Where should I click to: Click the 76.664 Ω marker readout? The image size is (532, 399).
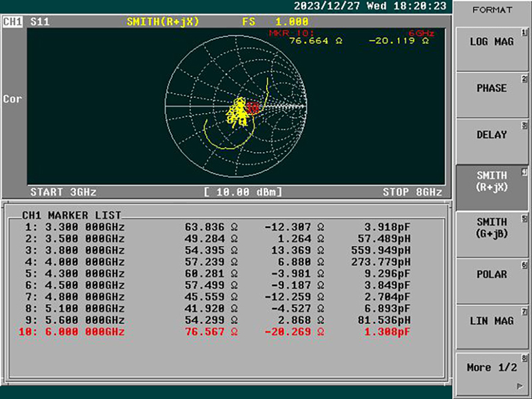316,41
